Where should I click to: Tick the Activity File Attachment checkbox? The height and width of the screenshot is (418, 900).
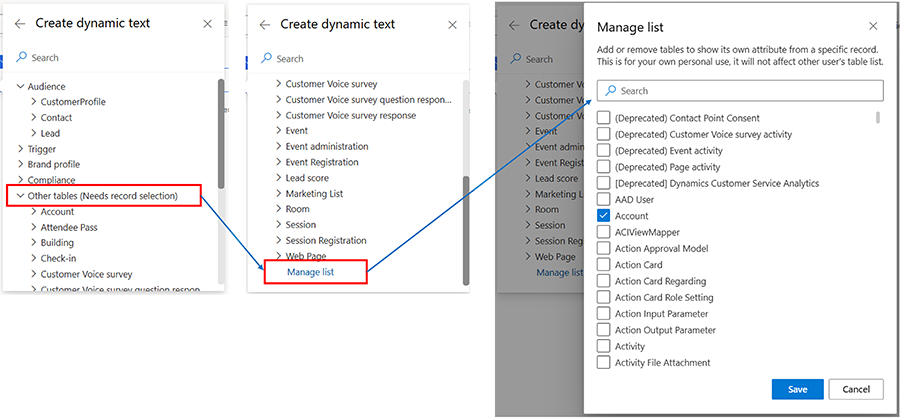tap(603, 363)
